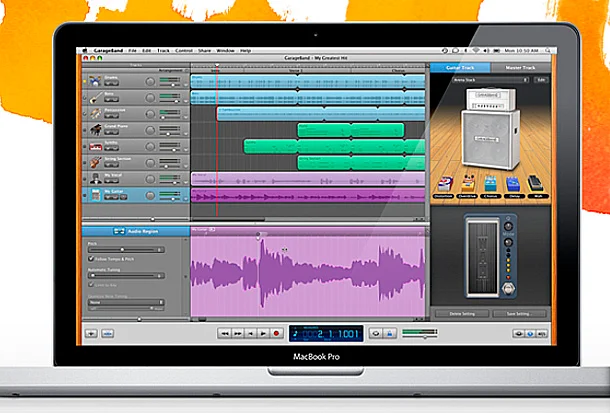The image size is (610, 413).
Task: Adjust the Automatic Tuning slider
Action: pos(126,276)
